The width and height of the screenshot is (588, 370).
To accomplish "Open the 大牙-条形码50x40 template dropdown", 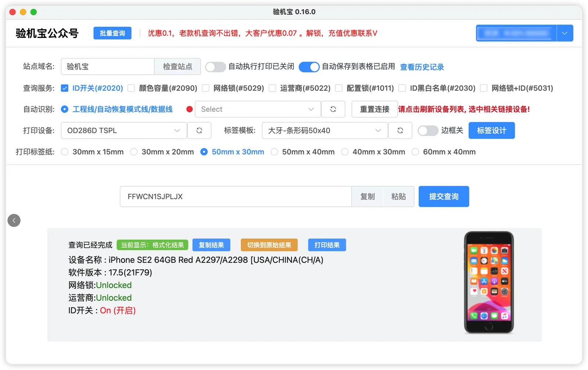I will (325, 130).
